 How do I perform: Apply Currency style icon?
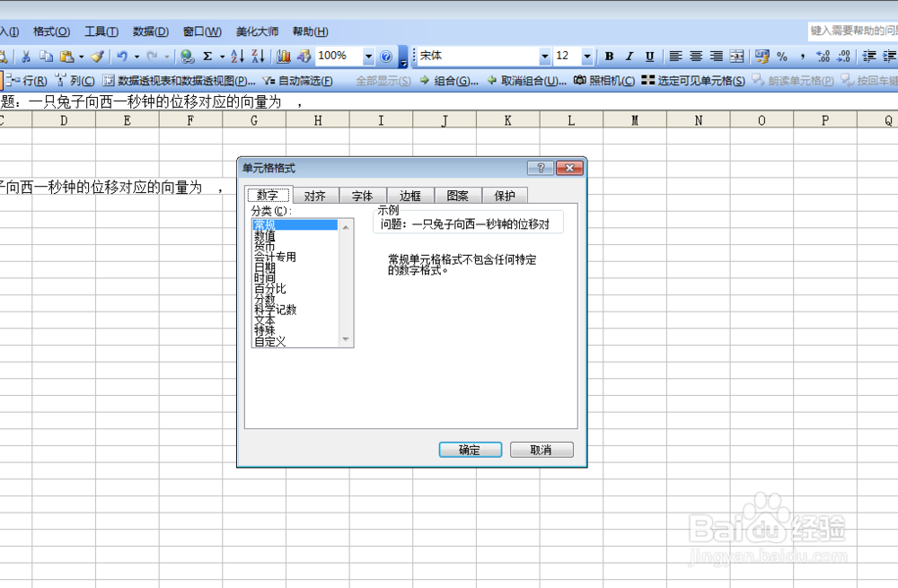(x=762, y=57)
